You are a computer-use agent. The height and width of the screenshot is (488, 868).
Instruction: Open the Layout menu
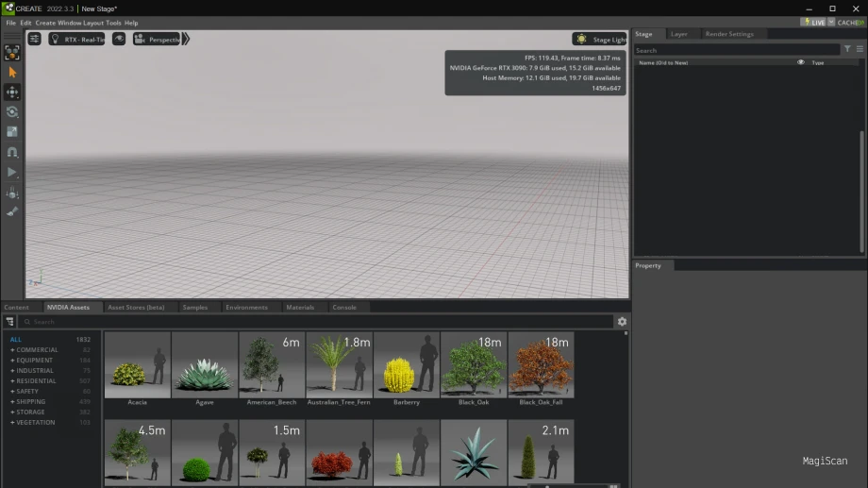pos(93,23)
